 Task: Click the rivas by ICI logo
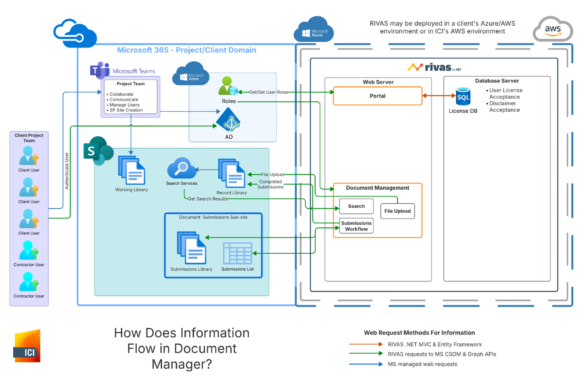pos(434,67)
